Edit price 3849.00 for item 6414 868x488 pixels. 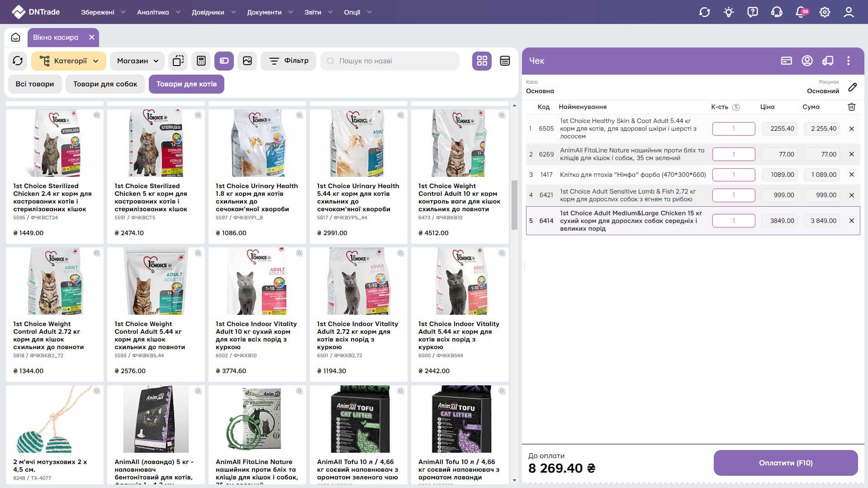click(x=780, y=221)
